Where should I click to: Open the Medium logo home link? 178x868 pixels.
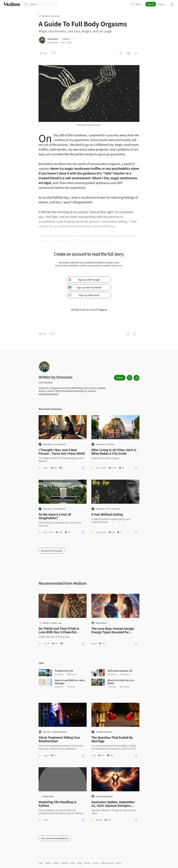12,4
